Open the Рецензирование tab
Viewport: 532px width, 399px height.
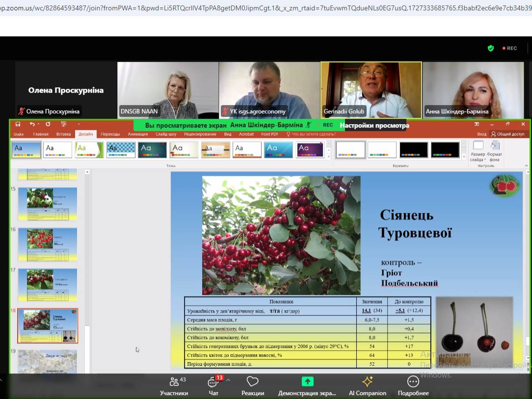pyautogui.click(x=200, y=134)
